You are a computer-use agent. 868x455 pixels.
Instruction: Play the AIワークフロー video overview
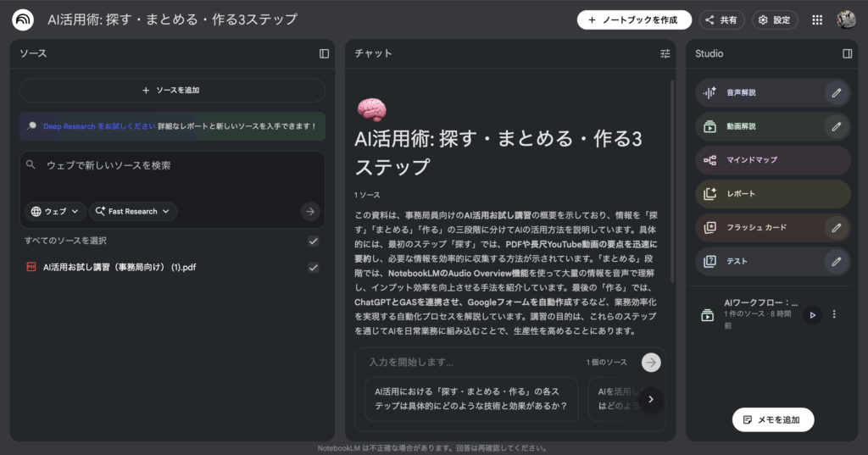click(x=812, y=315)
